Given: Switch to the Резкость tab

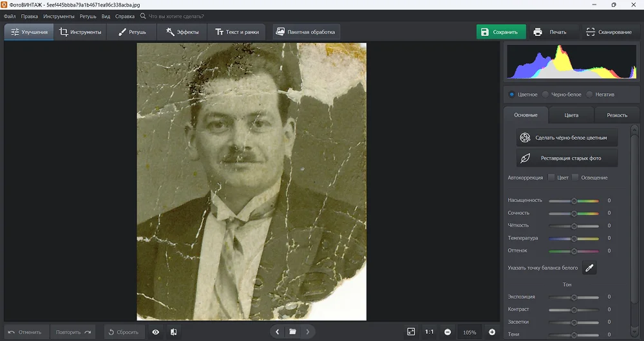Looking at the screenshot, I should pos(616,115).
